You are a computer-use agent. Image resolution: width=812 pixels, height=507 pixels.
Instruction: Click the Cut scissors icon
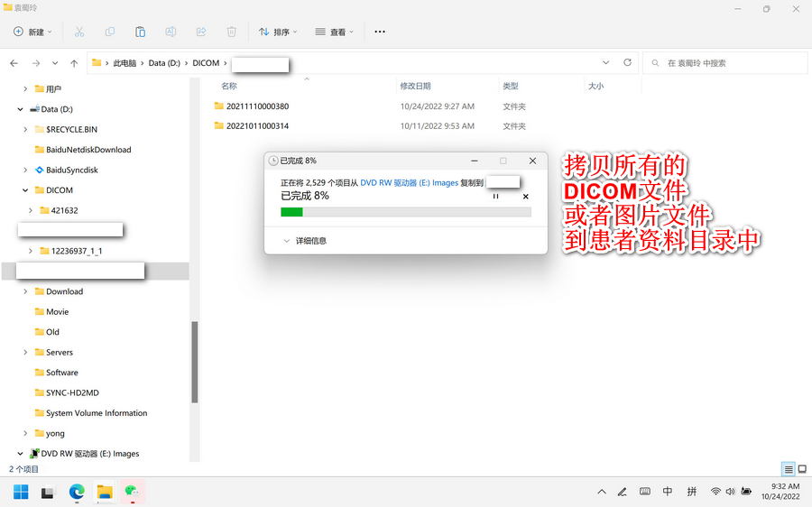coord(79,32)
